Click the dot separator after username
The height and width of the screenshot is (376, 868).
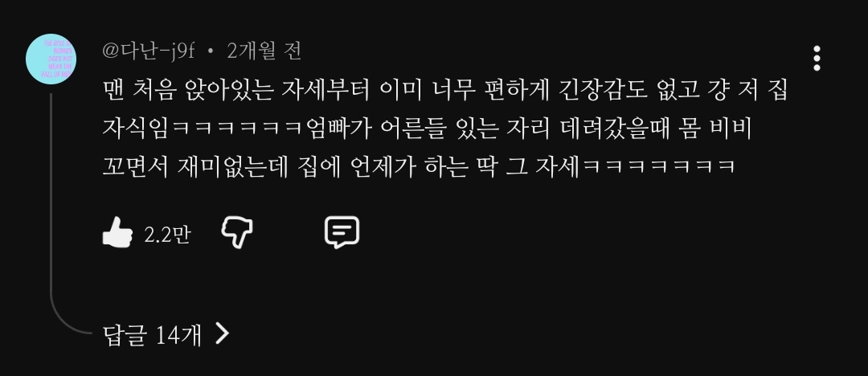(x=211, y=52)
